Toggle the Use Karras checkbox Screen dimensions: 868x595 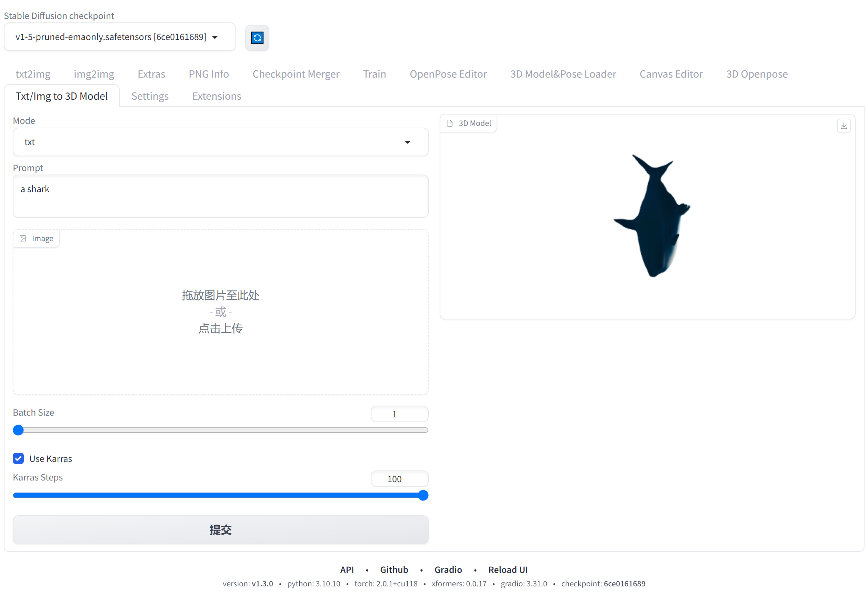18,458
